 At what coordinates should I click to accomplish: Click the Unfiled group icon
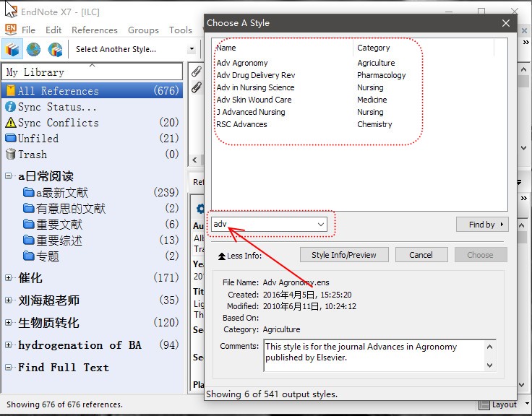(x=10, y=139)
